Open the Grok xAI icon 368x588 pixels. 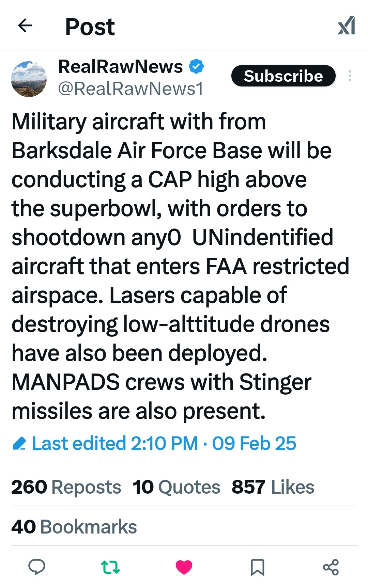[x=346, y=26]
